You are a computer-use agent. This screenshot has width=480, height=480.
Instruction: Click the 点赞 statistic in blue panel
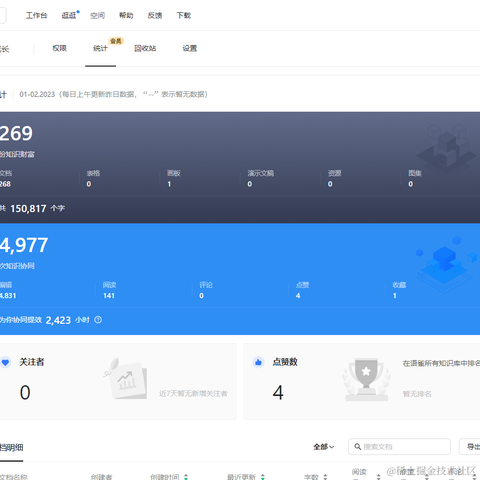(302, 290)
